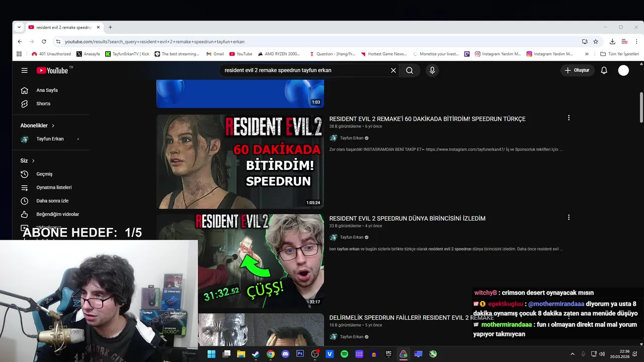Image resolution: width=644 pixels, height=362 pixels.
Task: Reload the page with the refresh icon
Action: click(x=44, y=42)
